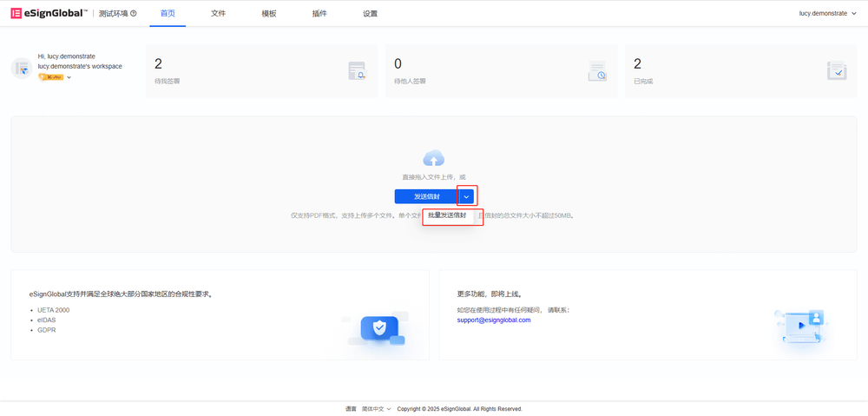
Task: Click the 待我签署 document bell icon
Action: [357, 71]
